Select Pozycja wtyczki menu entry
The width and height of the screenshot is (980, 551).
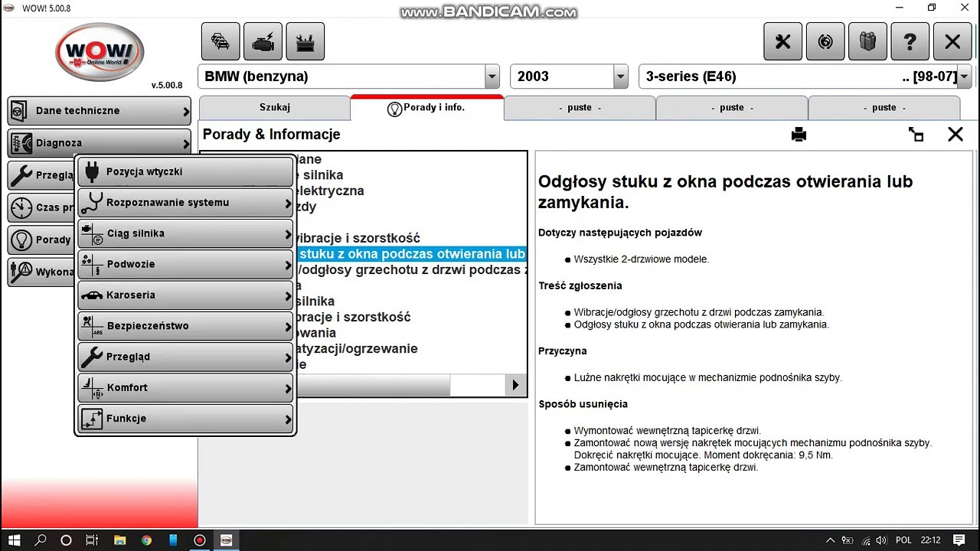coord(185,172)
